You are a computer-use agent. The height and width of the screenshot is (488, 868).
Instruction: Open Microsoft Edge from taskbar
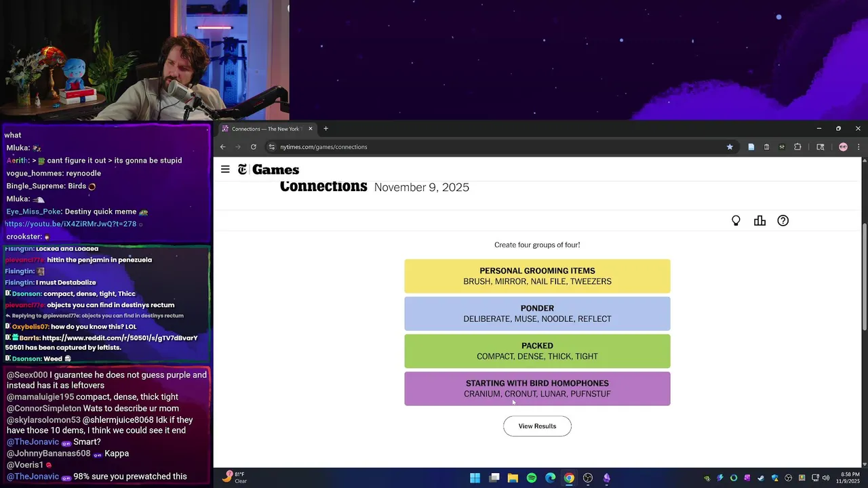[x=551, y=478]
